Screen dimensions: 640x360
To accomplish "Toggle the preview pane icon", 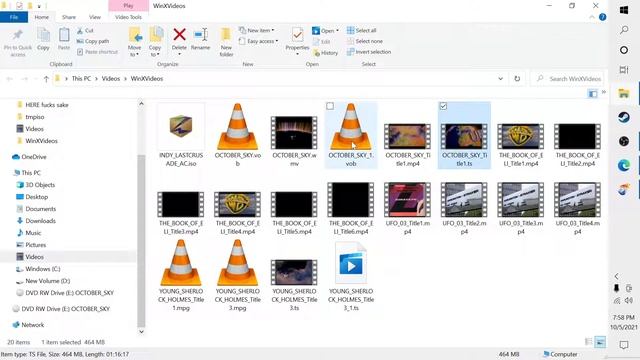I will [x=593, y=94].
